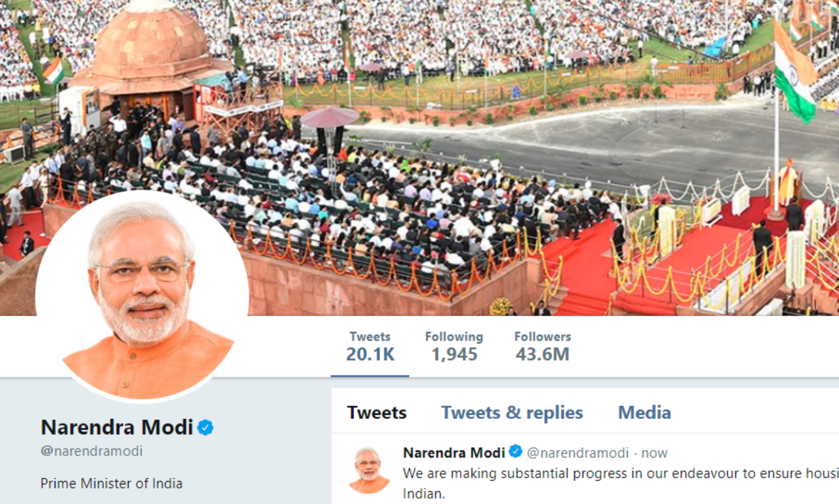Click the blue verified badge beside the profile name

pos(206,427)
